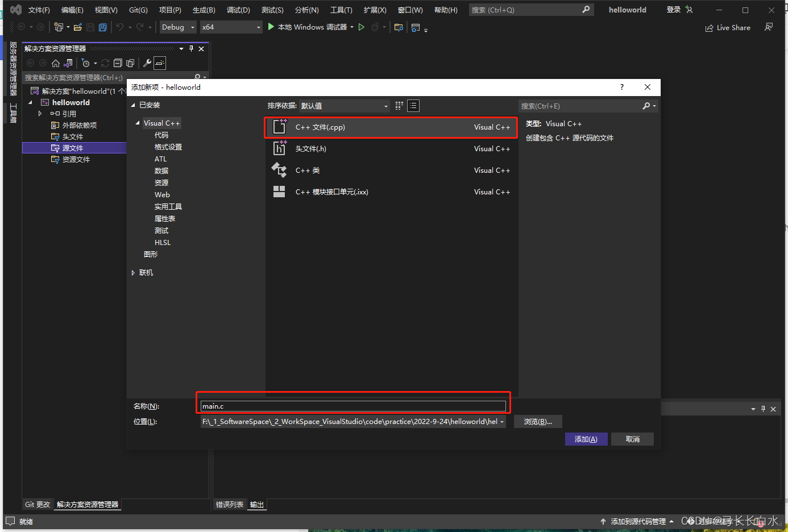Click the new project toolbar icon
788x532 pixels.
59,27
